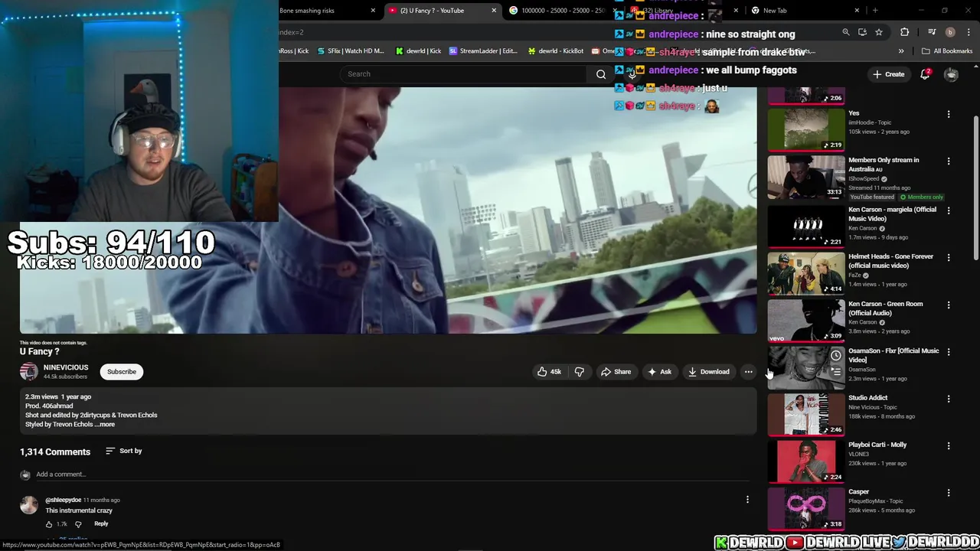This screenshot has height=551, width=980.
Task: Open more actions menu beside Download
Action: pos(748,372)
